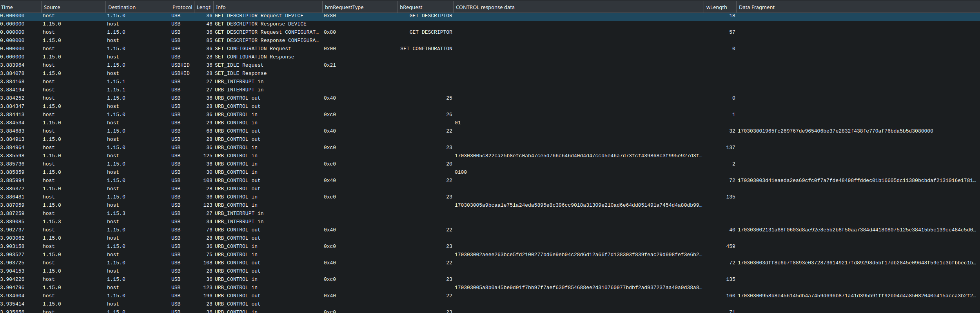Screen dimensions: 980x313
Task: Click the bRequest column header
Action: (x=425, y=7)
